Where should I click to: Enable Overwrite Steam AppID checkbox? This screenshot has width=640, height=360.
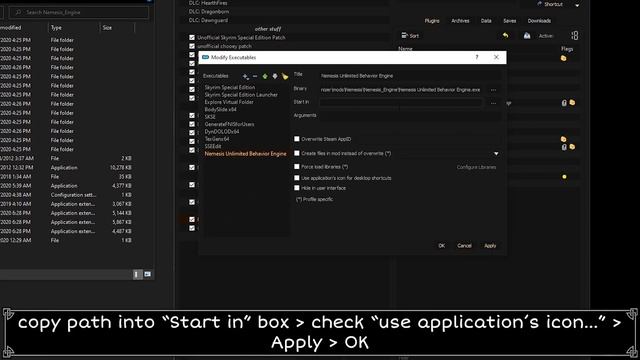click(297, 139)
